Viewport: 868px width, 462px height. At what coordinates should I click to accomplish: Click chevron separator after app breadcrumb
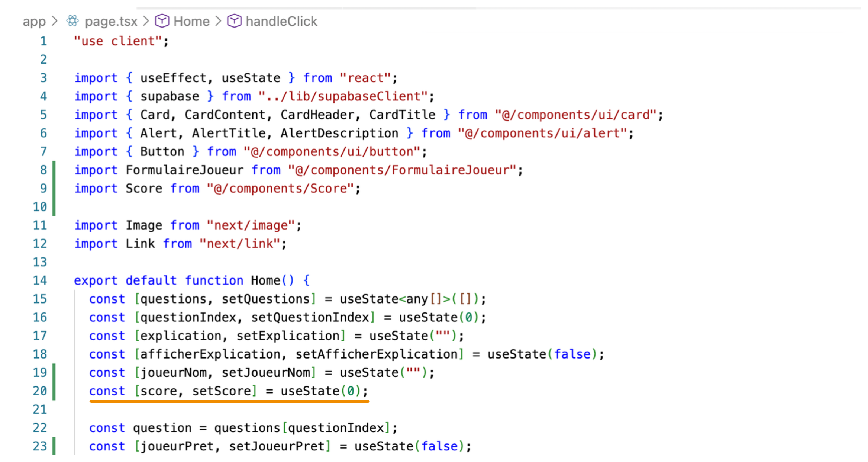coord(55,21)
